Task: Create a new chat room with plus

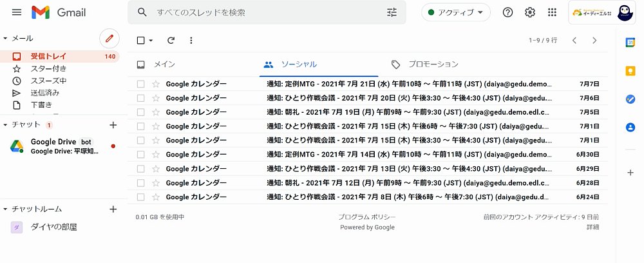Action: 113,209
